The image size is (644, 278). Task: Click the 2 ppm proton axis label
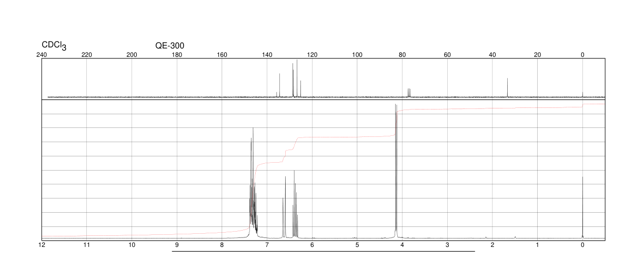(492, 245)
